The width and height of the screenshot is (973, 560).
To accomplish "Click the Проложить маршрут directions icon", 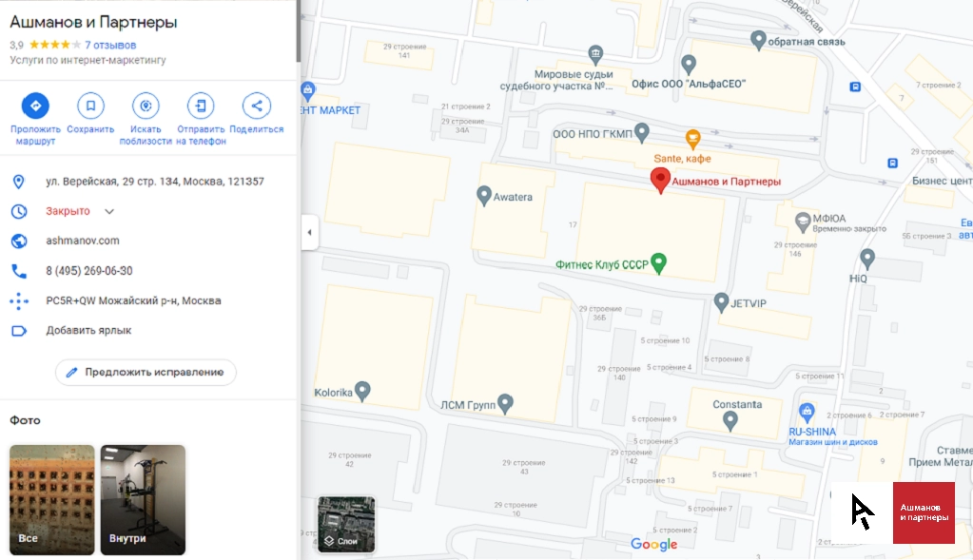I will tap(35, 106).
